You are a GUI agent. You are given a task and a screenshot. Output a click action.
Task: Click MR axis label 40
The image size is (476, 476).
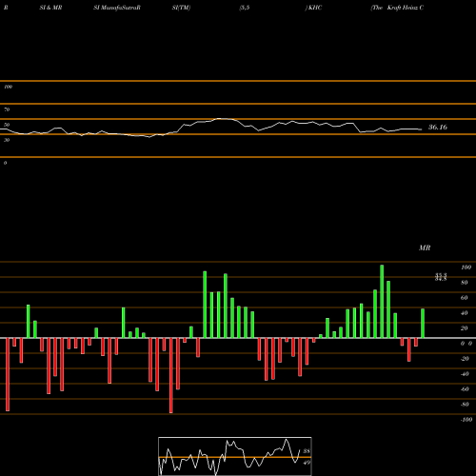click(465, 313)
